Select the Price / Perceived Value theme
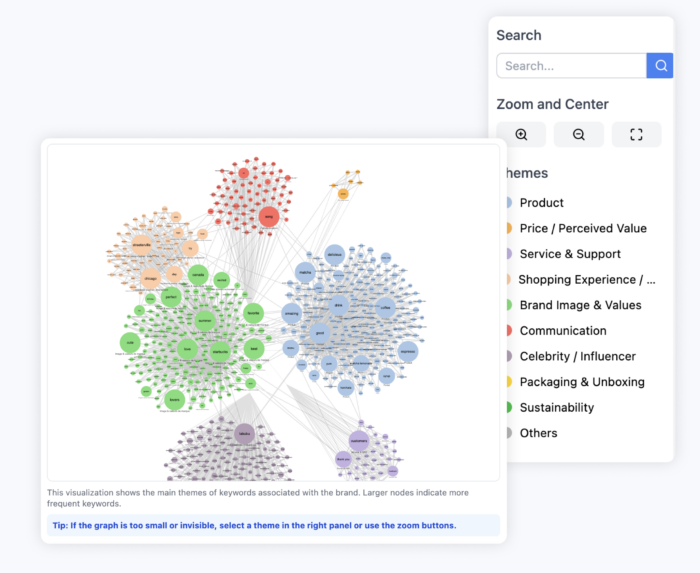This screenshot has width=700, height=573. 583,229
